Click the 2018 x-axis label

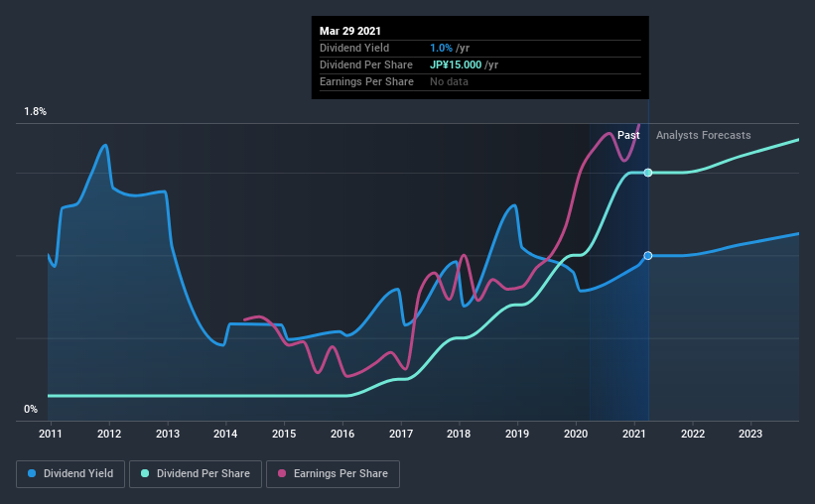tap(459, 434)
